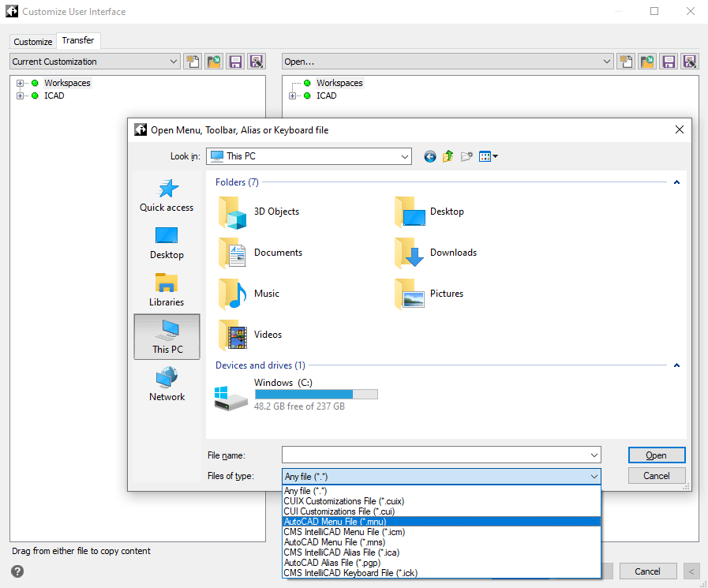The height and width of the screenshot is (588, 708).
Task: Choose CMS IntelliCAD Alias File (*.ica)
Action: tap(441, 552)
